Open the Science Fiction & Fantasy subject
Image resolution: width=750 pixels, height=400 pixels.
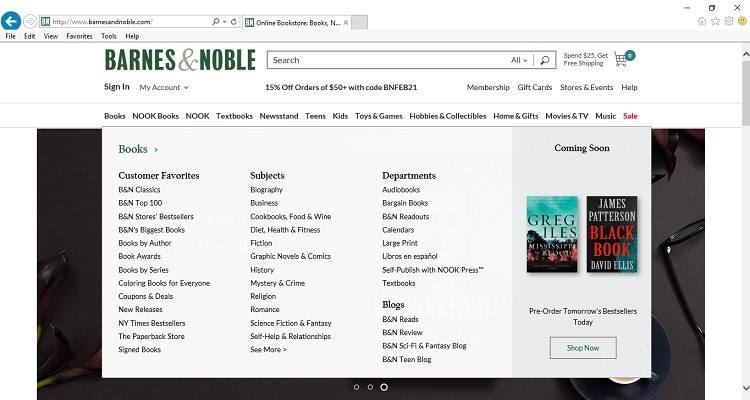tap(291, 323)
